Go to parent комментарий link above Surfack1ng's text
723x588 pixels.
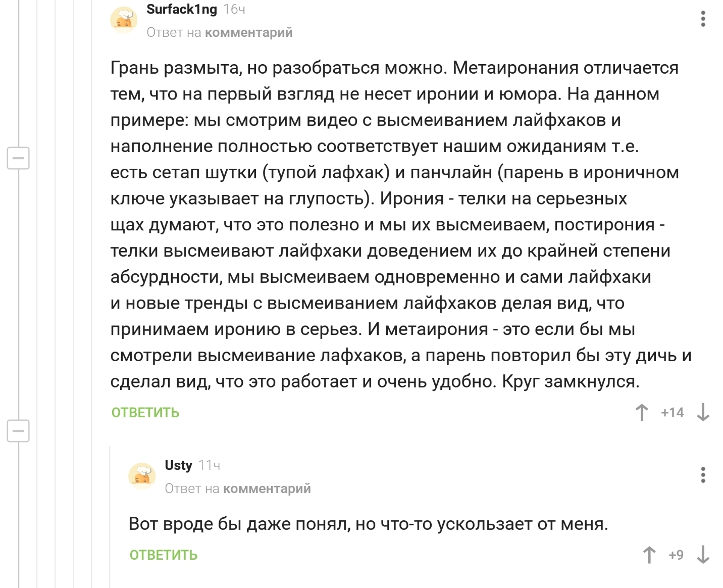[249, 32]
